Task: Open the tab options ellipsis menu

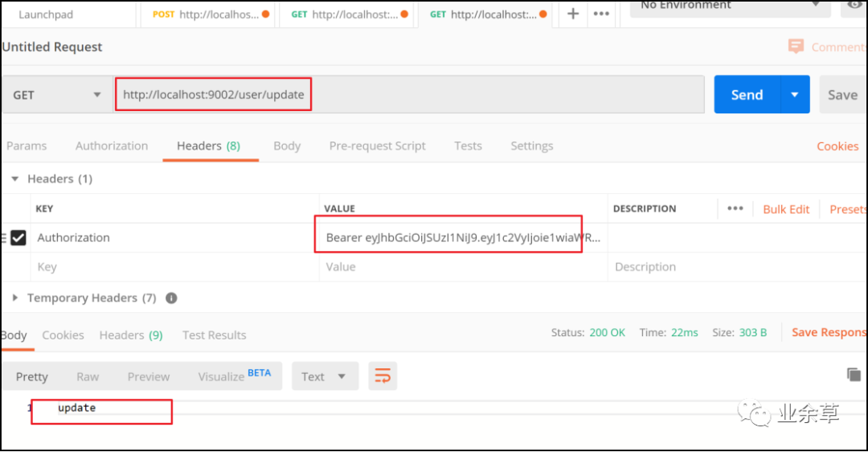Action: point(601,14)
